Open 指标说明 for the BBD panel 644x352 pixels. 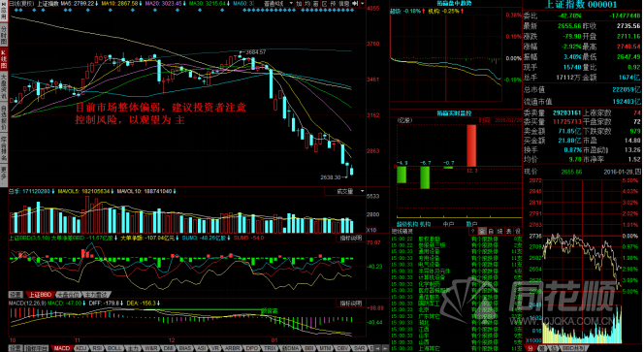click(351, 238)
